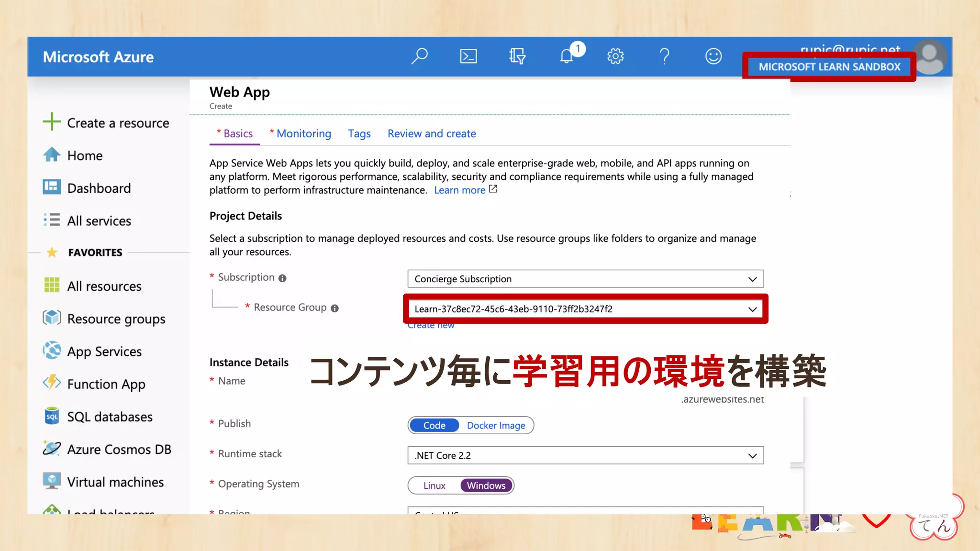Click the Home house icon
This screenshot has height=551, width=980.
pos(52,155)
